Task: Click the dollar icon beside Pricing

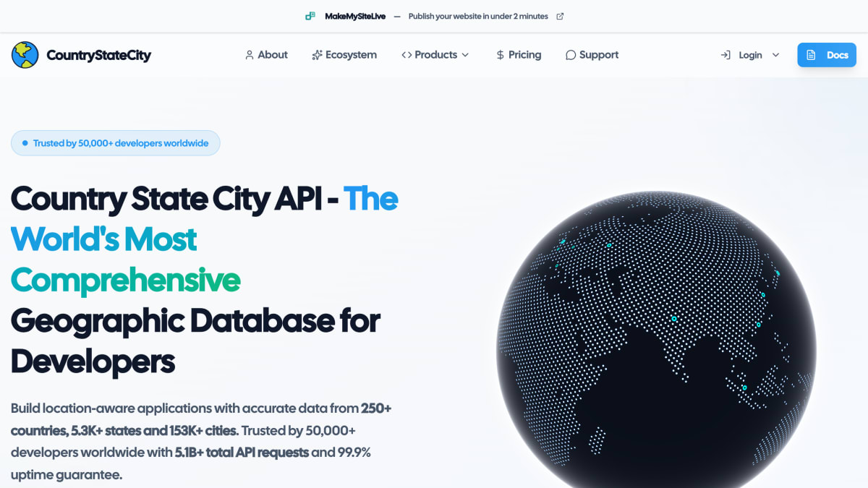Action: point(500,55)
